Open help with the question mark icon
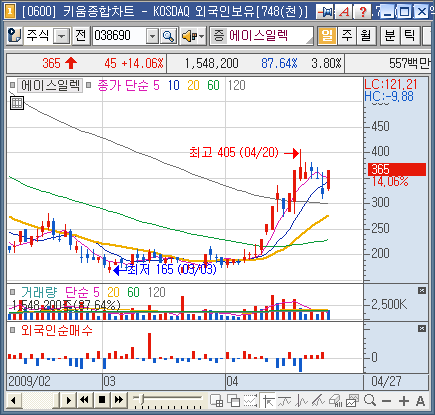The image size is (435, 415). point(362,12)
